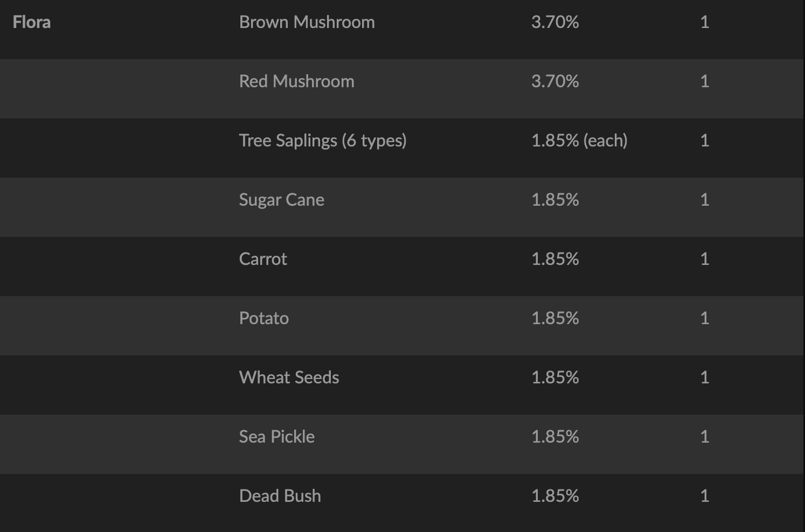This screenshot has width=805, height=532.
Task: Click the Tree Saplings (6 types) entry
Action: coord(322,141)
